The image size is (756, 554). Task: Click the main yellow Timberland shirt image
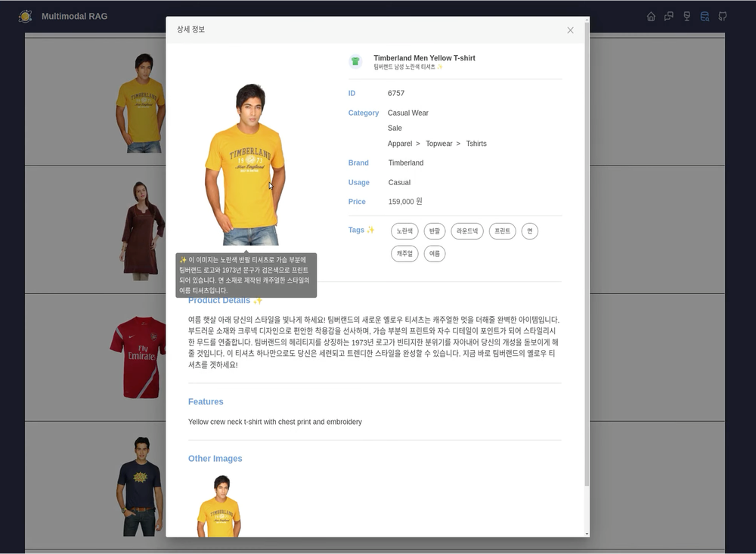coord(246,165)
